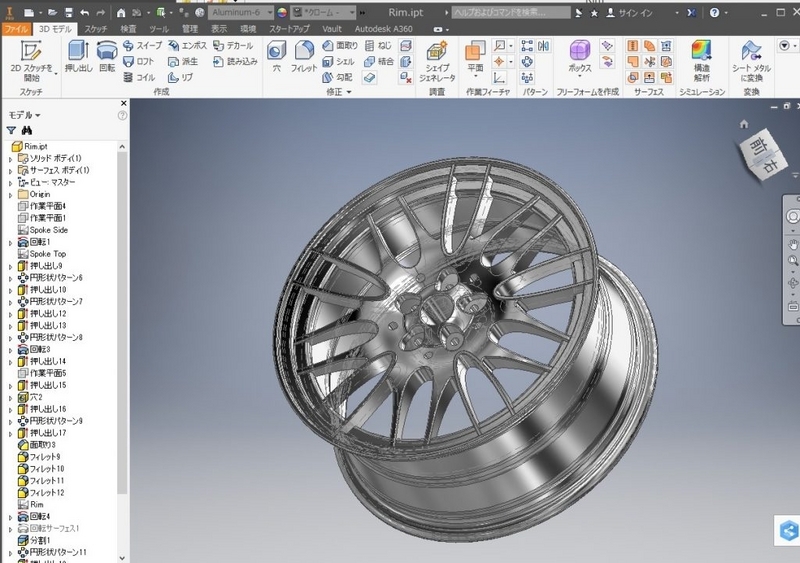Open the ファイル menu tab

click(16, 29)
